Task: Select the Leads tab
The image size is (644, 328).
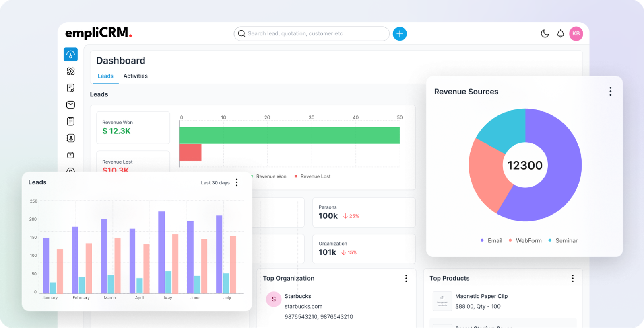Action: tap(105, 76)
